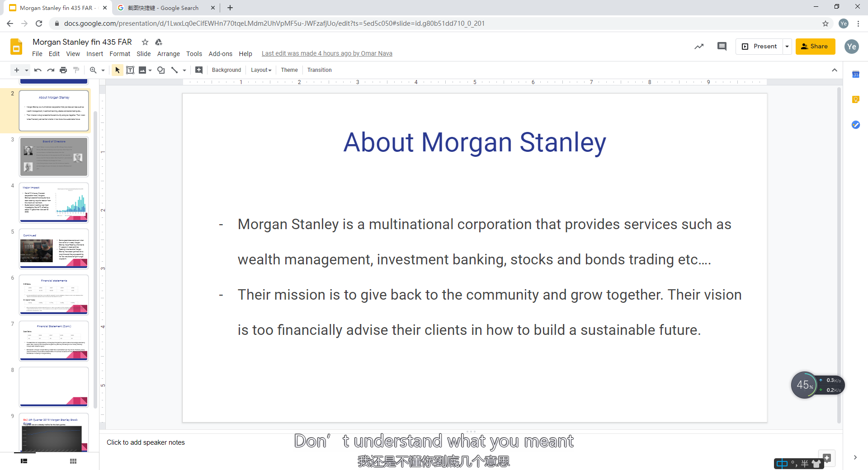This screenshot has height=470, width=868.
Task: Open the View menu
Action: pos(73,54)
